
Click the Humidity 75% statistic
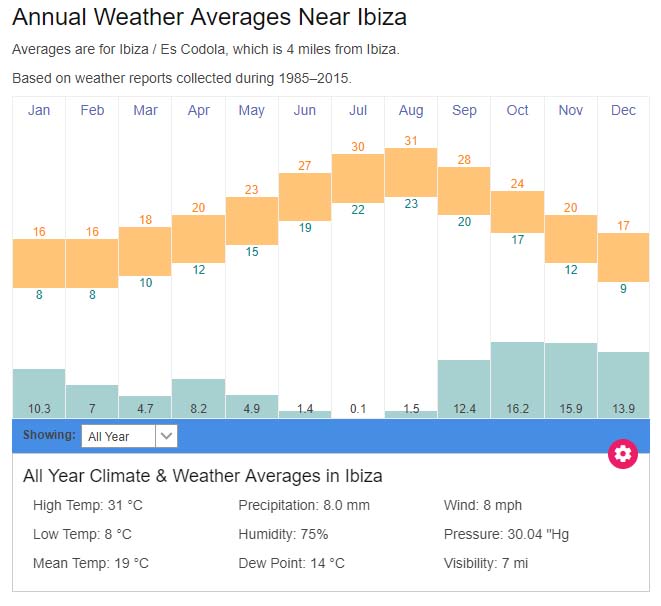pos(283,534)
